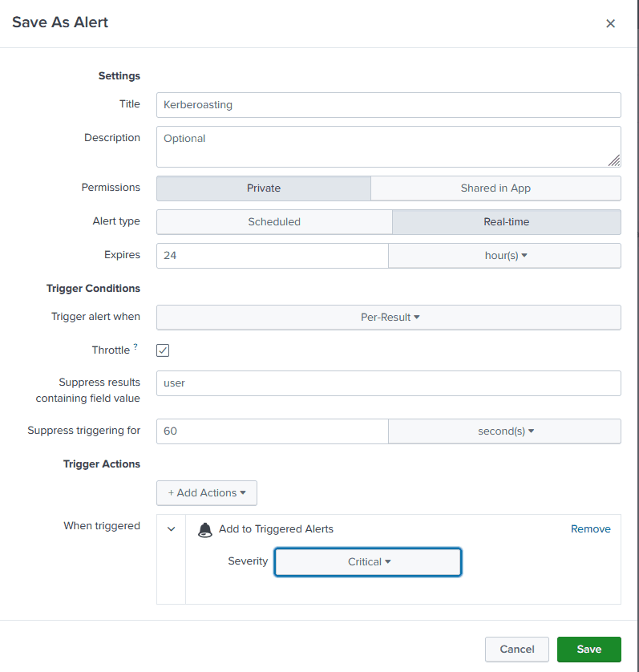The width and height of the screenshot is (639, 672).
Task: Uncheck the Throttle checkbox
Action: [163, 350]
